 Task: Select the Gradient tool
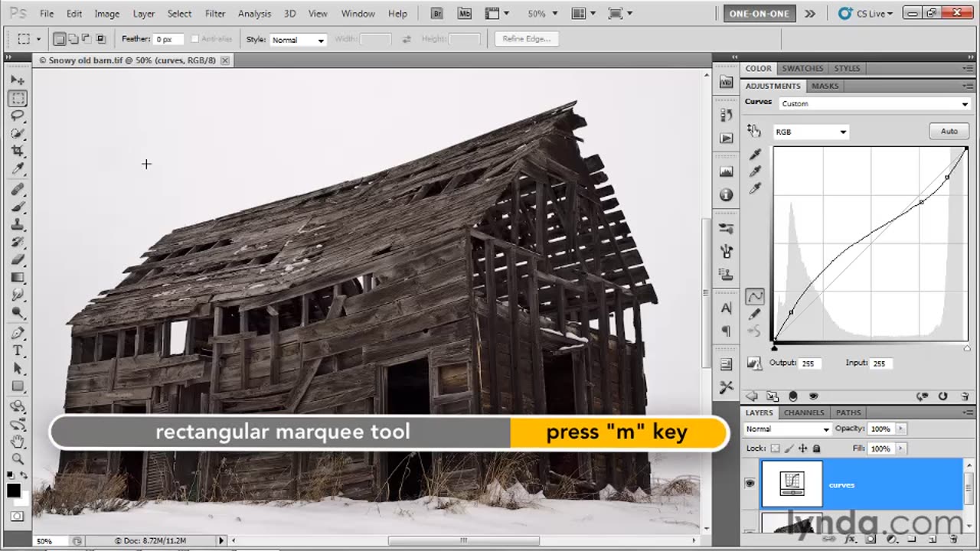coord(18,277)
